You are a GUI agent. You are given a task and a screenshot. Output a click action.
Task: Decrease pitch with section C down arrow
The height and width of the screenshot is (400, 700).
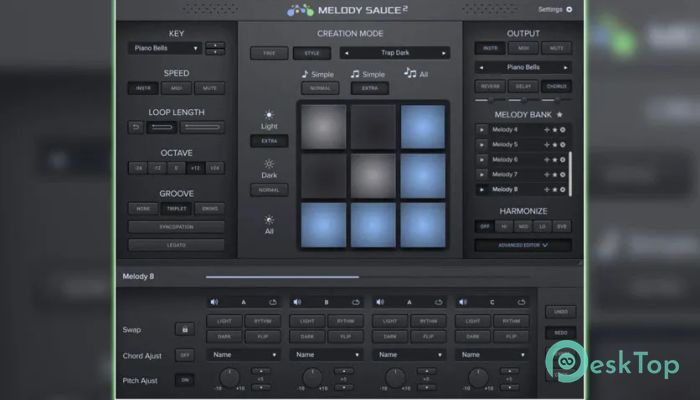point(509,387)
